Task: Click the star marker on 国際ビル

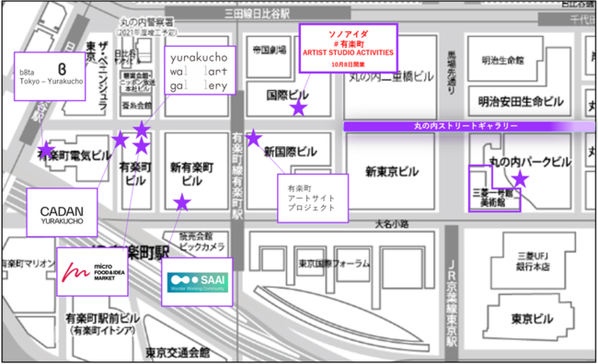Action: (x=299, y=108)
